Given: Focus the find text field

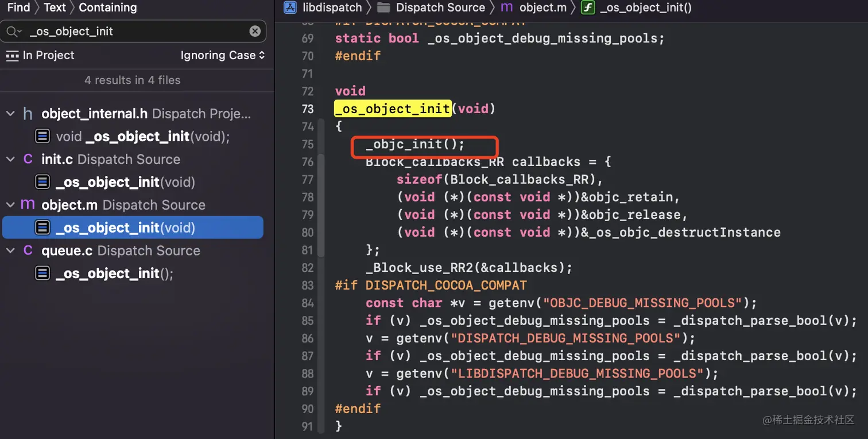Looking at the screenshot, I should [x=133, y=31].
